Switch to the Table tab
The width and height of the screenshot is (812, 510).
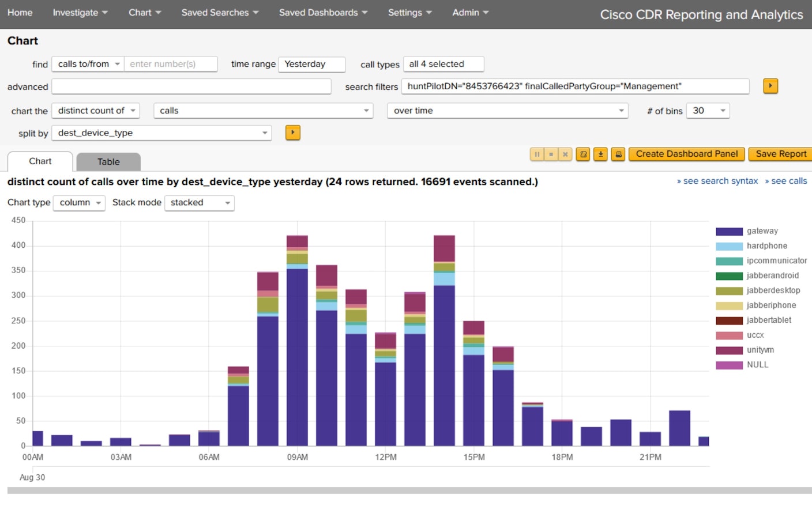[x=108, y=162]
